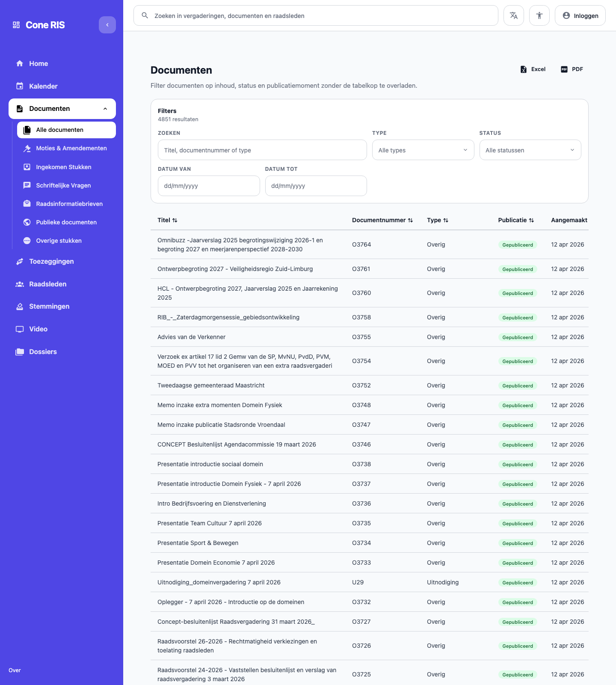Open the Over link at sidebar bottom
Viewport: 616px width, 685px height.
pyautogui.click(x=15, y=670)
